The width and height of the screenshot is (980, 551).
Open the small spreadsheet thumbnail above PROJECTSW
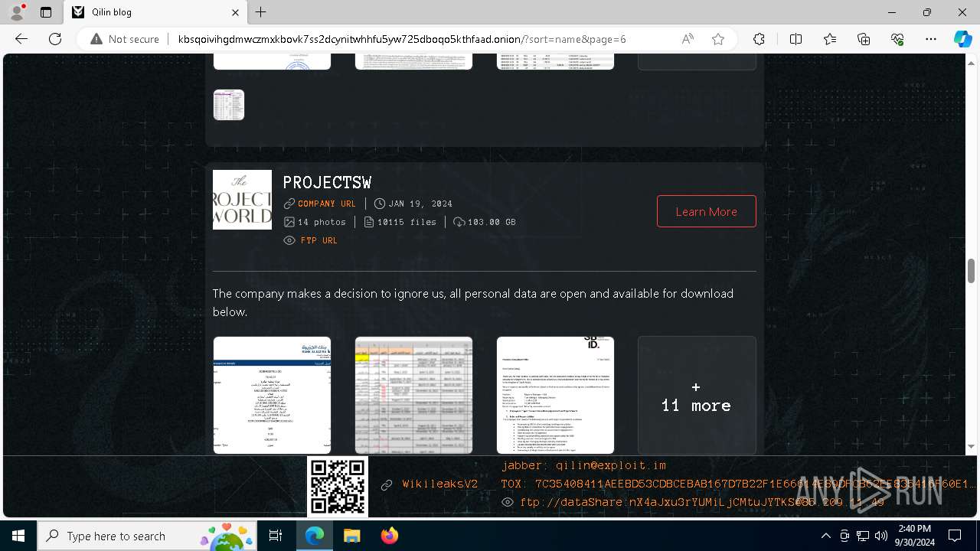coord(229,105)
